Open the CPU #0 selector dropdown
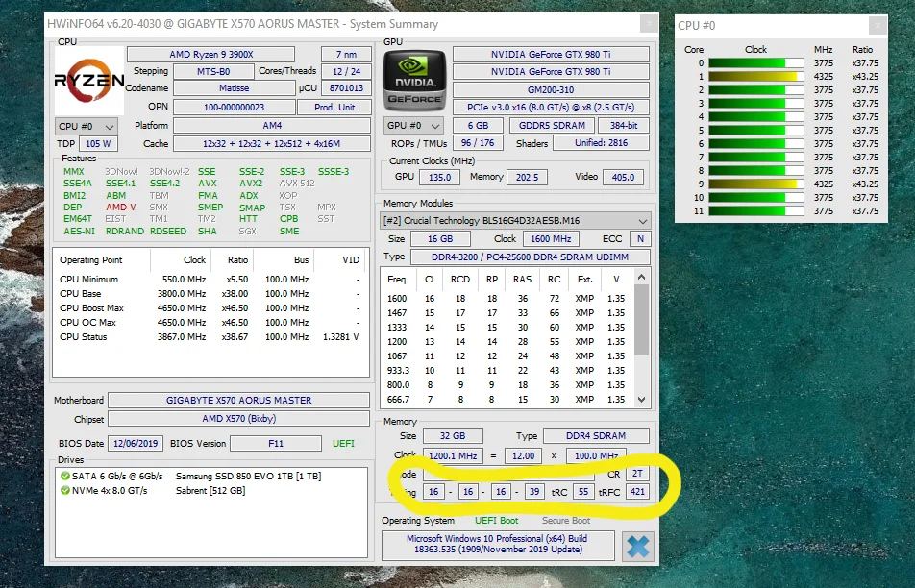Viewport: 915px width, 588px height. (87, 127)
